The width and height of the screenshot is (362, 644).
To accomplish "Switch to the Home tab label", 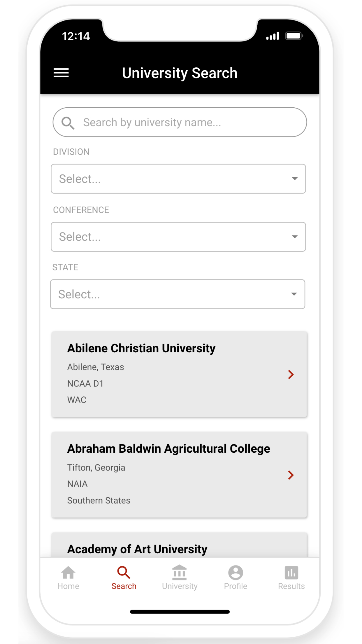I will pyautogui.click(x=68, y=586).
